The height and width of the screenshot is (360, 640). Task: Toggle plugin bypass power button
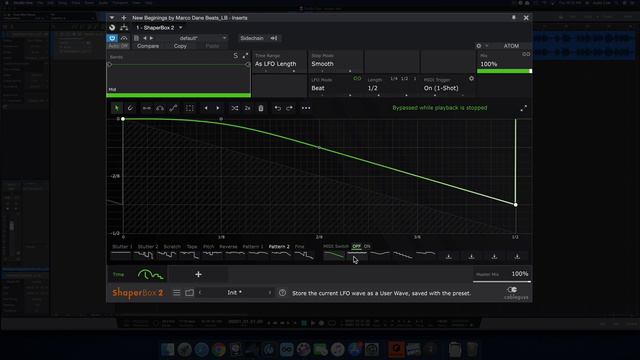[x=112, y=38]
